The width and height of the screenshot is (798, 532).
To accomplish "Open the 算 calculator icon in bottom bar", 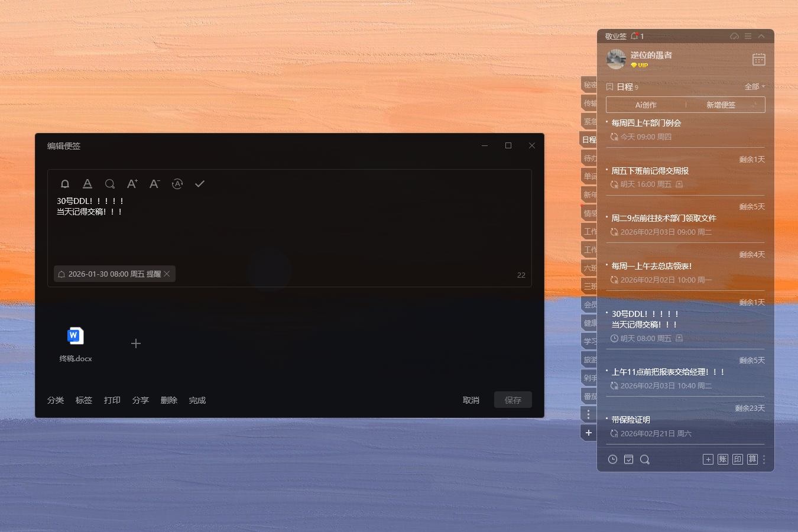I will pos(752,459).
